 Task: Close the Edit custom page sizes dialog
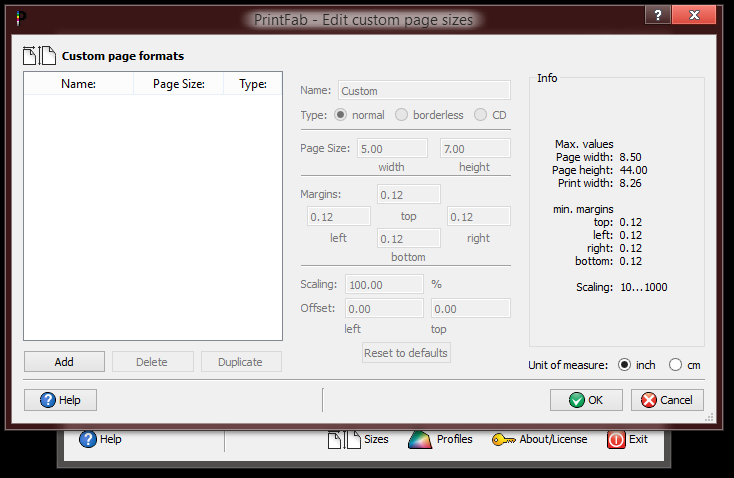pyautogui.click(x=694, y=15)
